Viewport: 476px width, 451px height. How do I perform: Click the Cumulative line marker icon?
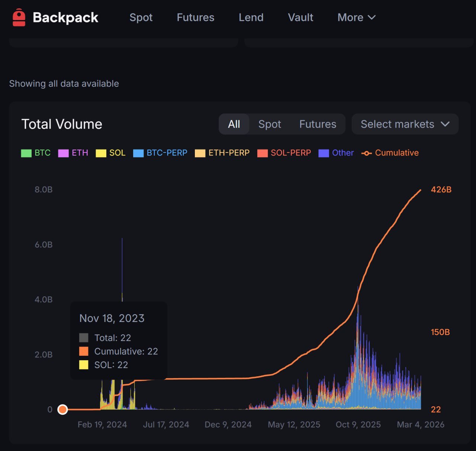366,153
